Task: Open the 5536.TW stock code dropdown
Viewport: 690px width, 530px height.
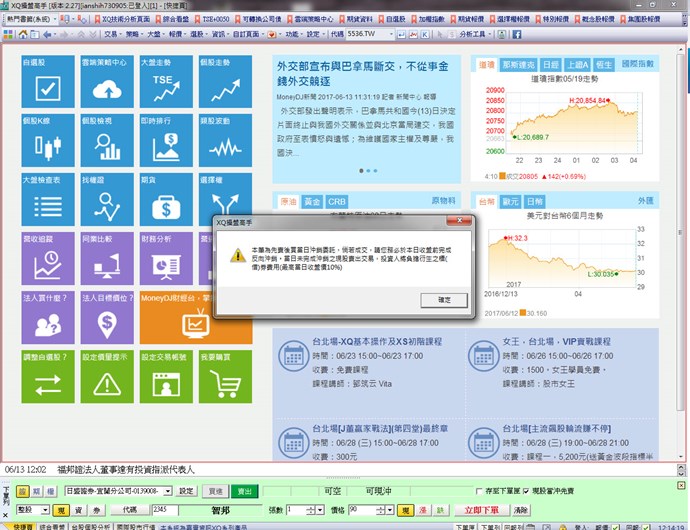Action: 391,34
